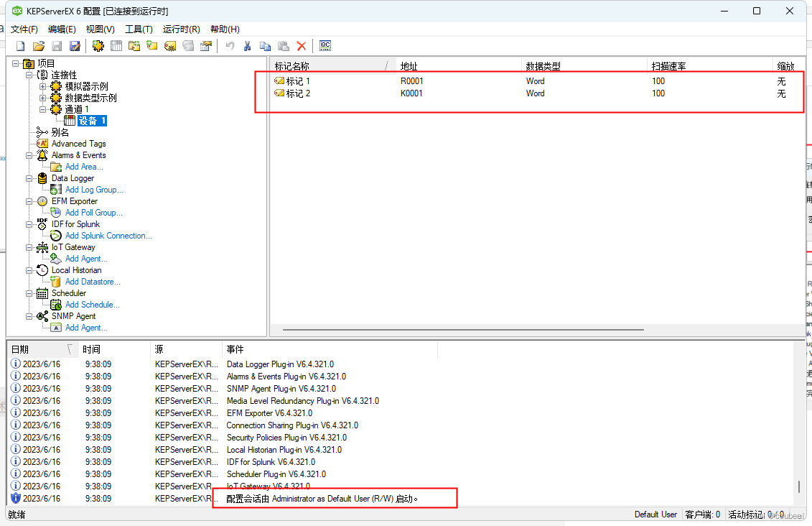Click the New Tag toolbar icon
The height and width of the screenshot is (526, 812).
[151, 46]
